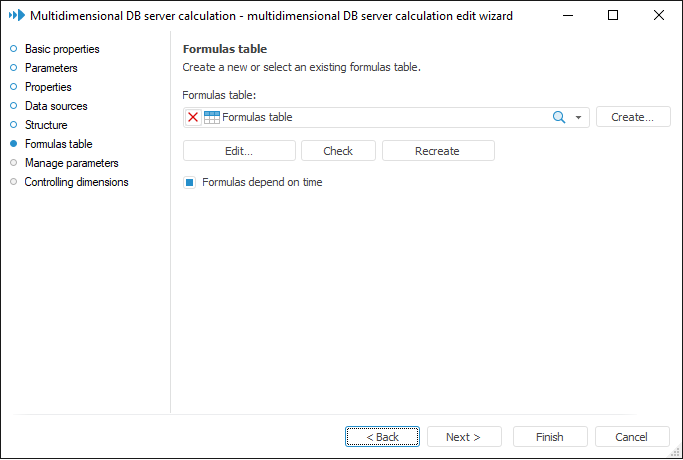This screenshot has width=683, height=460.
Task: Click the table icon beside Formulas table text
Action: (211, 117)
